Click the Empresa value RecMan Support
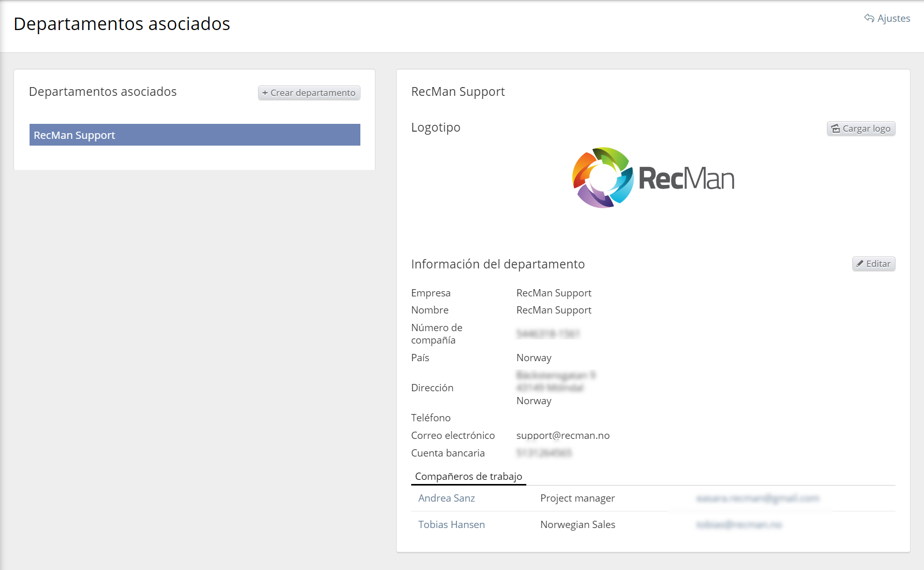Image resolution: width=924 pixels, height=570 pixels. click(554, 293)
